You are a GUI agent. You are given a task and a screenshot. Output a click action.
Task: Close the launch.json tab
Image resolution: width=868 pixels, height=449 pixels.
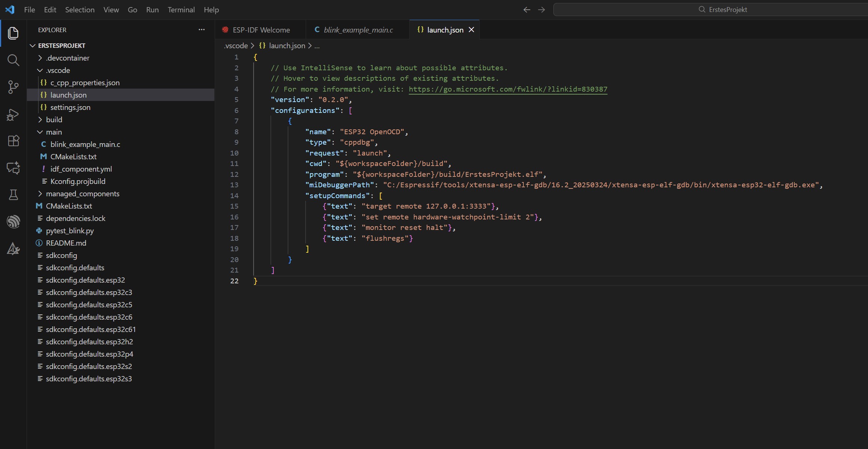[x=471, y=30]
